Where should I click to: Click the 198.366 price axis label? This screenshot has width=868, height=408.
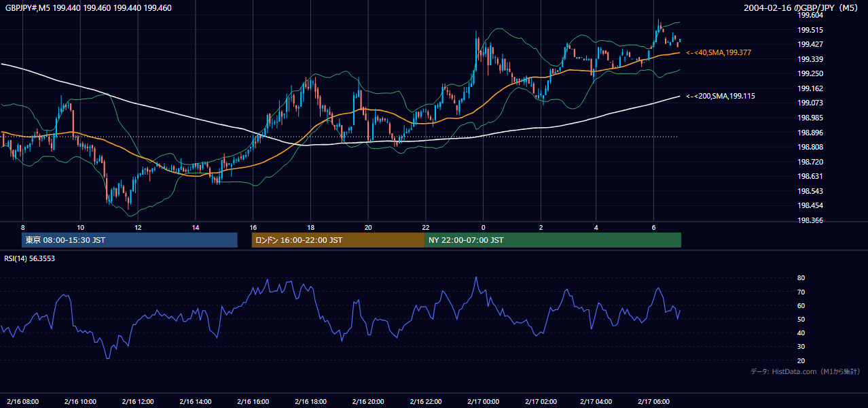click(810, 220)
